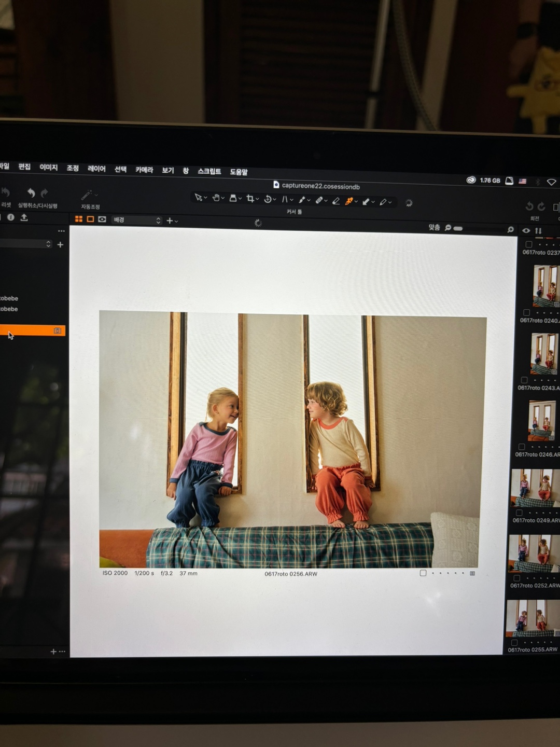
Task: Click the ISO 2000 exposure readout
Action: point(115,573)
